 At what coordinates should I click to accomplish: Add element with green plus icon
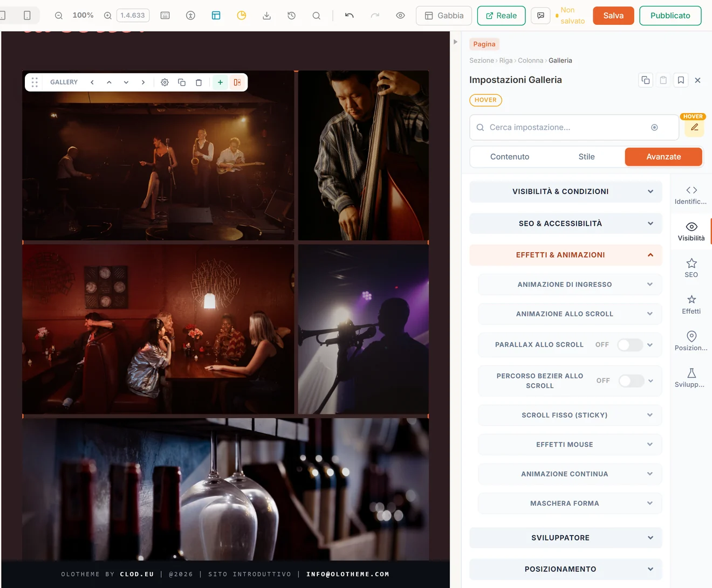(x=220, y=82)
